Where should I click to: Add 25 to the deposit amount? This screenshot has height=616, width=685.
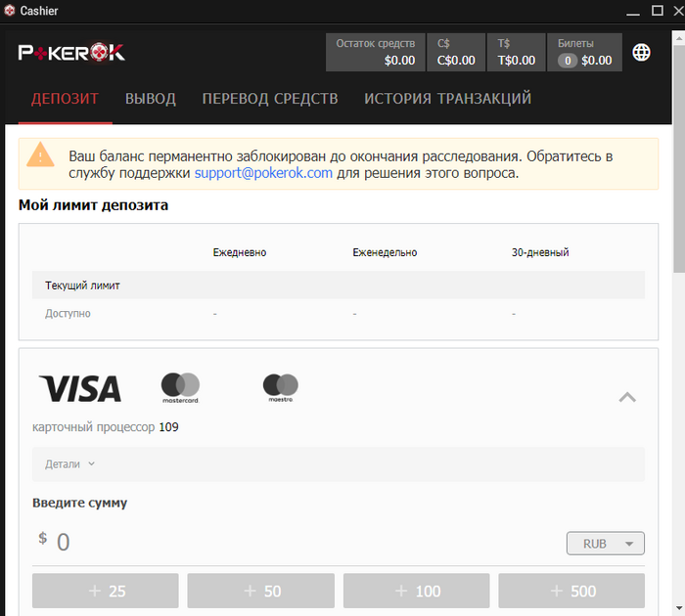[106, 591]
